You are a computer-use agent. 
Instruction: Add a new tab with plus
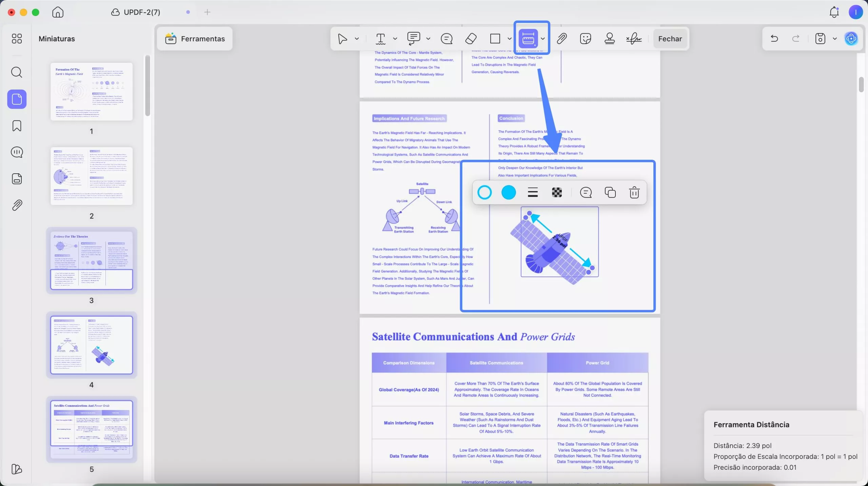click(x=207, y=12)
